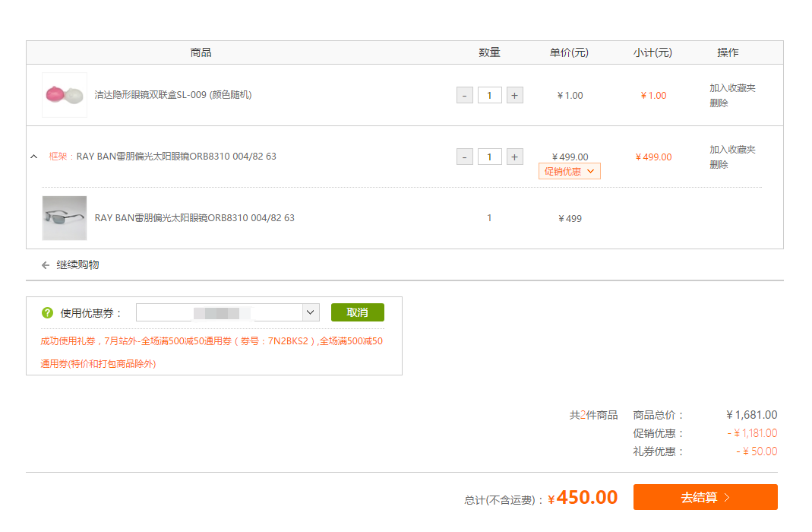Open sub-item RAY BAN雷朋偏光太阳眼镜 link

[x=194, y=218]
